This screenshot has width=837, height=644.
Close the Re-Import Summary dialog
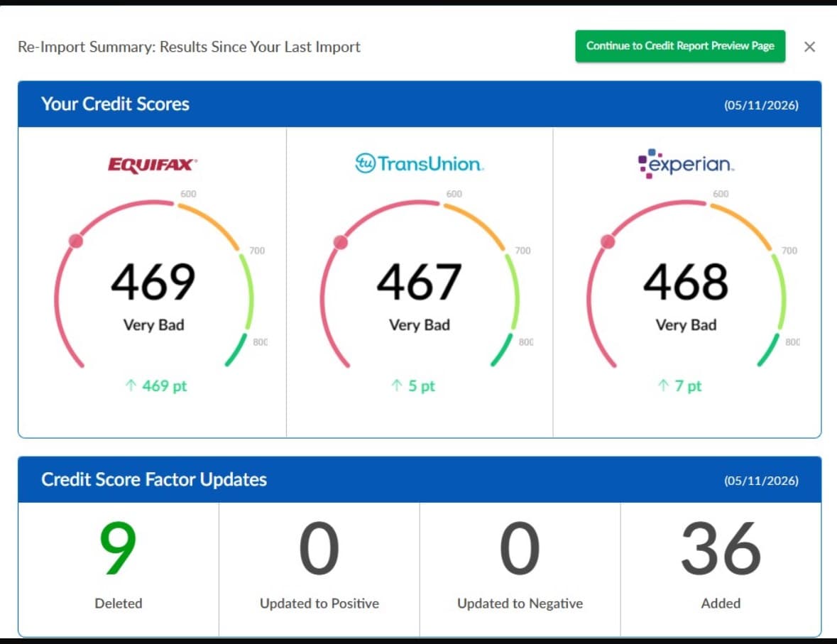[809, 47]
